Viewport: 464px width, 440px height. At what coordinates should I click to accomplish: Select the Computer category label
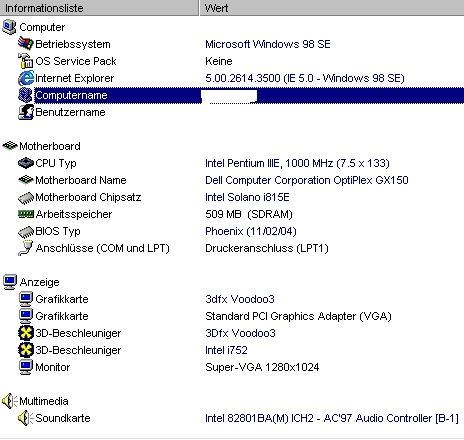pyautogui.click(x=42, y=27)
